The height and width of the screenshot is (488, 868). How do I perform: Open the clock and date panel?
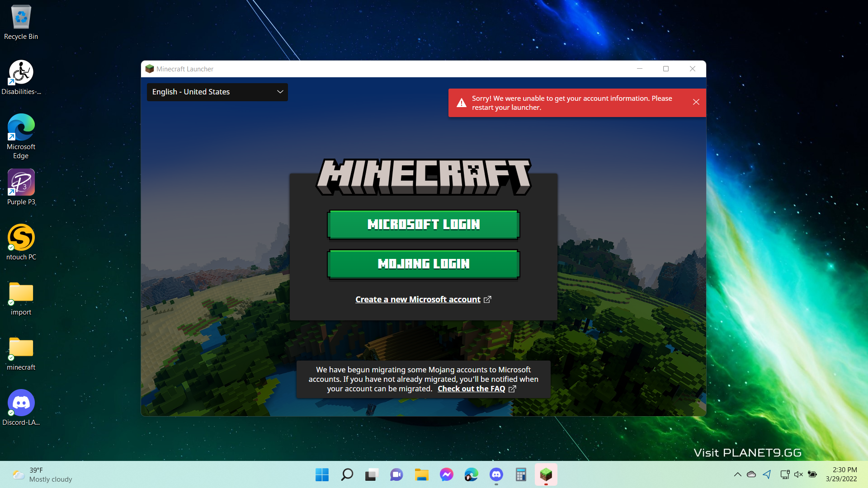(841, 474)
